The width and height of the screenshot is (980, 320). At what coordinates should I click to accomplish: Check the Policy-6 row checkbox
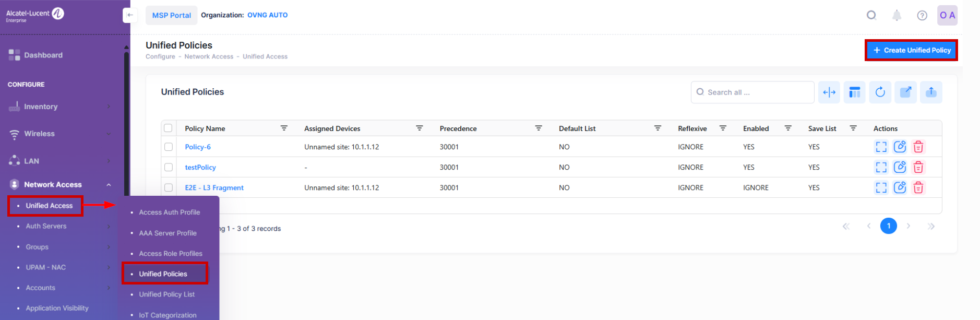pyautogui.click(x=169, y=147)
